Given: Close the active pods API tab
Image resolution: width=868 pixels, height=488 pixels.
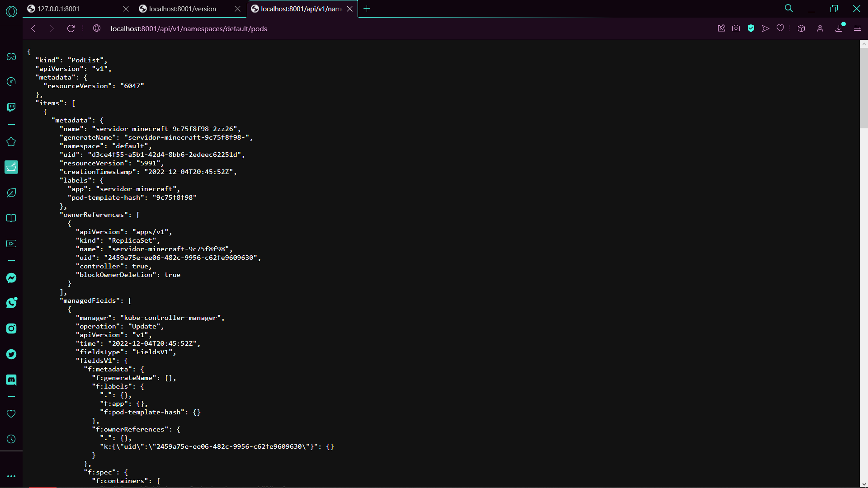Looking at the screenshot, I should (x=349, y=9).
